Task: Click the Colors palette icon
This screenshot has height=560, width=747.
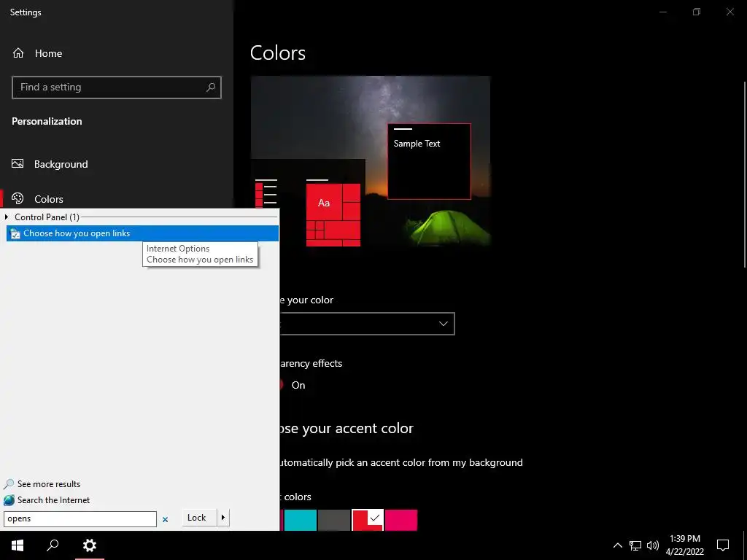Action: click(18, 198)
